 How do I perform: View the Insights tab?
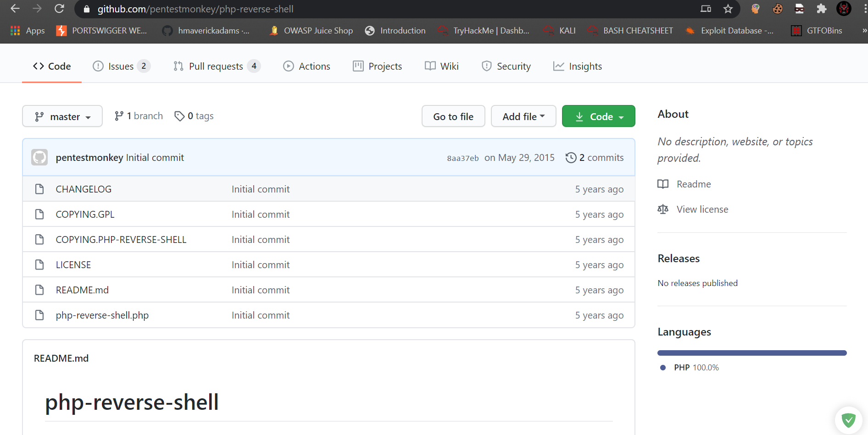pyautogui.click(x=577, y=66)
